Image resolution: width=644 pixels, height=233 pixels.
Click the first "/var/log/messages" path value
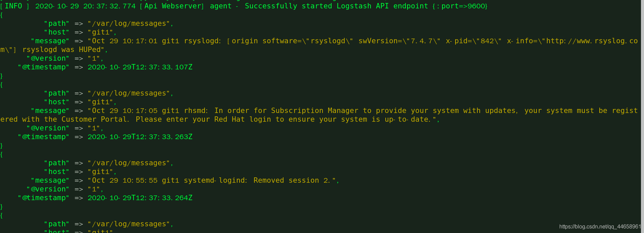130,23
